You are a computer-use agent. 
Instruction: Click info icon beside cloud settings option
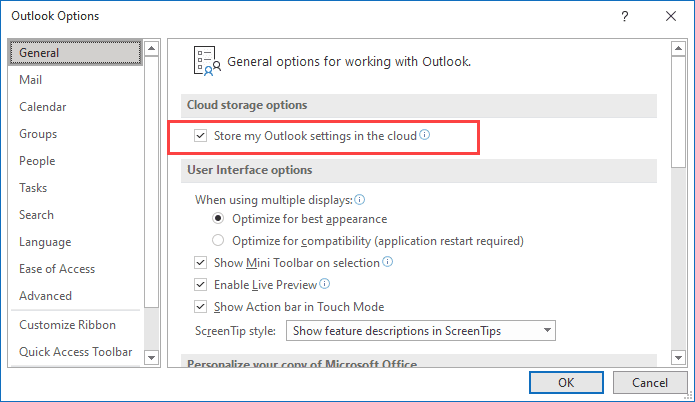[x=425, y=134]
